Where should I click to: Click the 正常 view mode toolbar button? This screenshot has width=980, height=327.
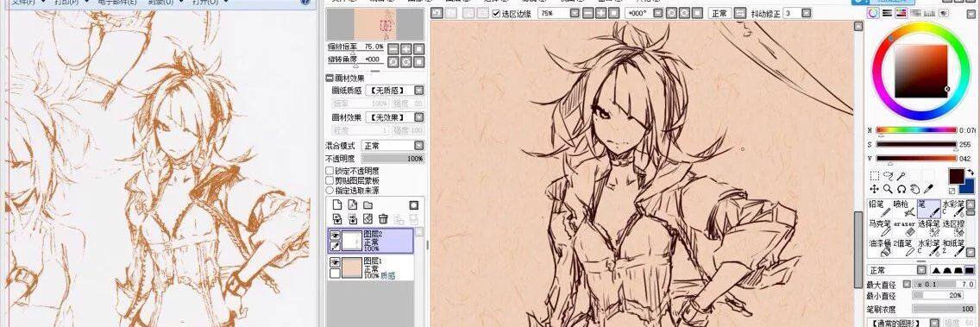(x=719, y=12)
